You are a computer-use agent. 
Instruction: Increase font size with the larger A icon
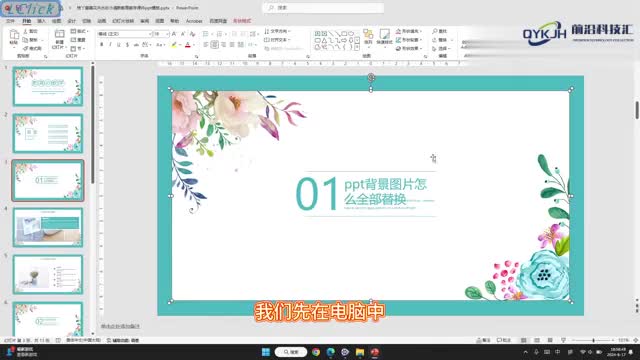point(174,34)
